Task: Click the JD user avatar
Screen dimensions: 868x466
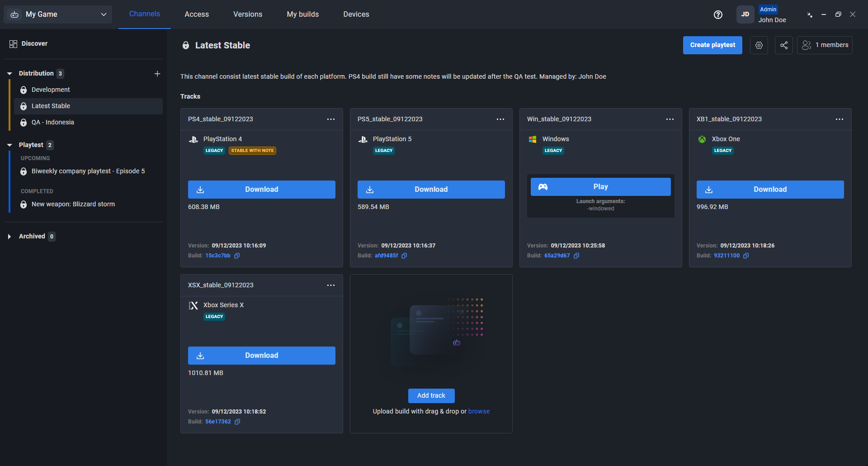Action: click(x=745, y=14)
